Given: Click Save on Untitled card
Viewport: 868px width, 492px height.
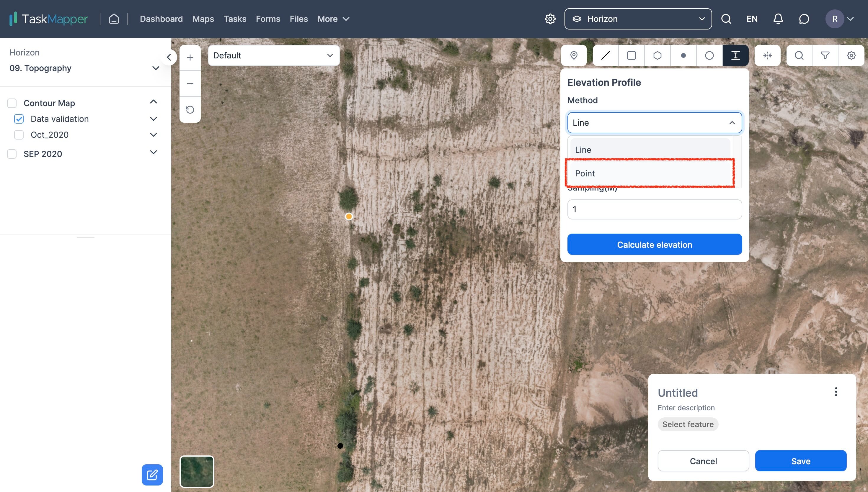Looking at the screenshot, I should [801, 461].
